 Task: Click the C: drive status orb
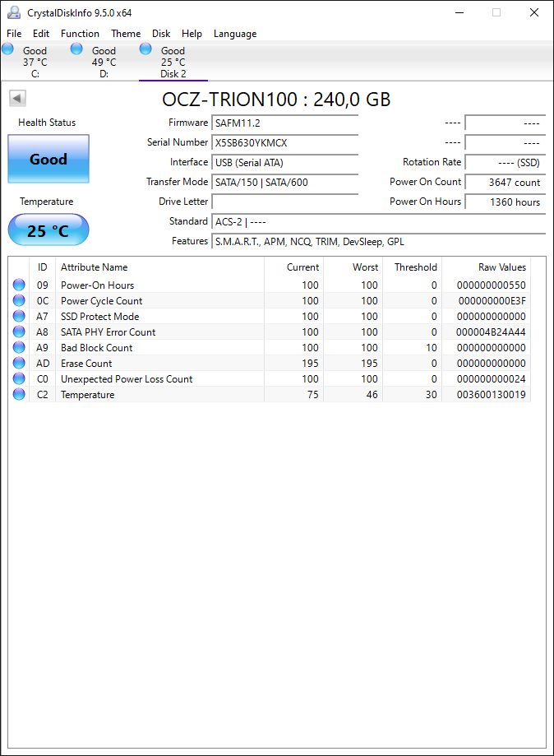coord(7,49)
